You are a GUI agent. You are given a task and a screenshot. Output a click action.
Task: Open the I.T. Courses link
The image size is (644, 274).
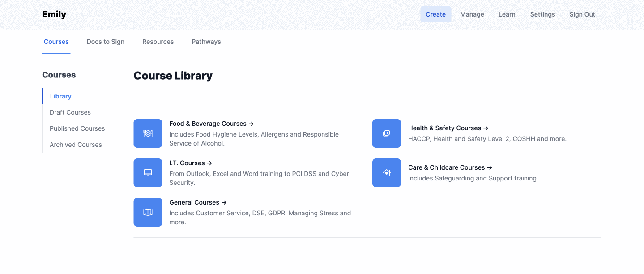191,163
